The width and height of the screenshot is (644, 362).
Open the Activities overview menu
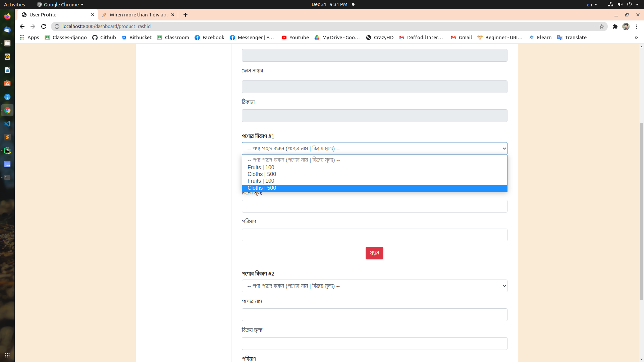pyautogui.click(x=14, y=4)
